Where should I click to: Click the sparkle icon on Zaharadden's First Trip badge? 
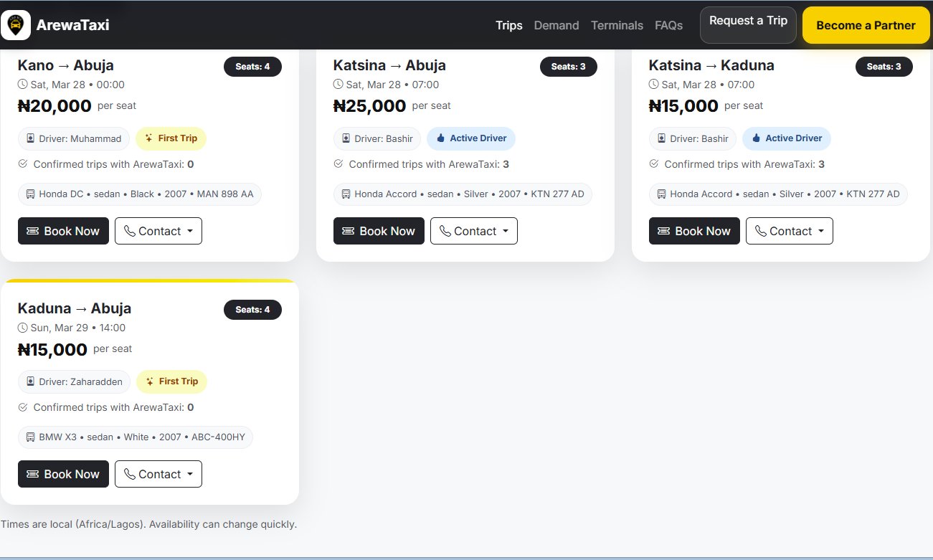pos(150,381)
